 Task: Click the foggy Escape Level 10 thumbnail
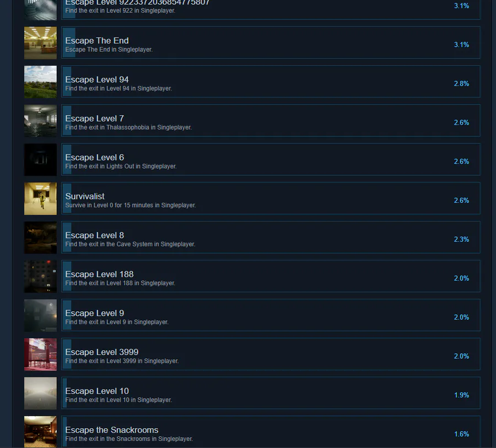tap(40, 393)
